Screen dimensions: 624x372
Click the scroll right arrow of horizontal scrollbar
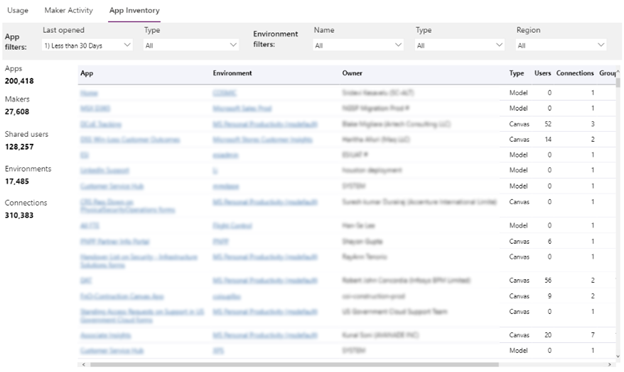609,364
